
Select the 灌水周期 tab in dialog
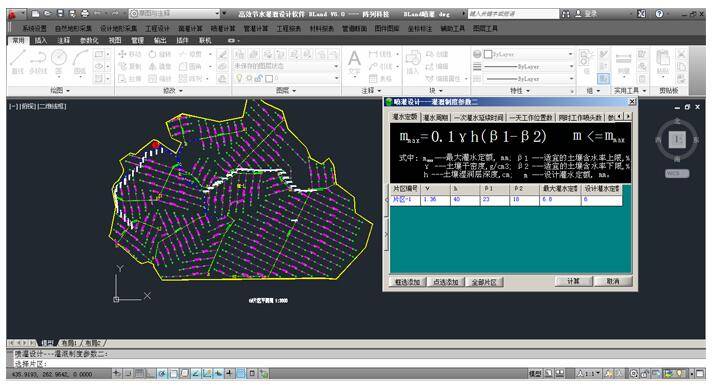(435, 117)
